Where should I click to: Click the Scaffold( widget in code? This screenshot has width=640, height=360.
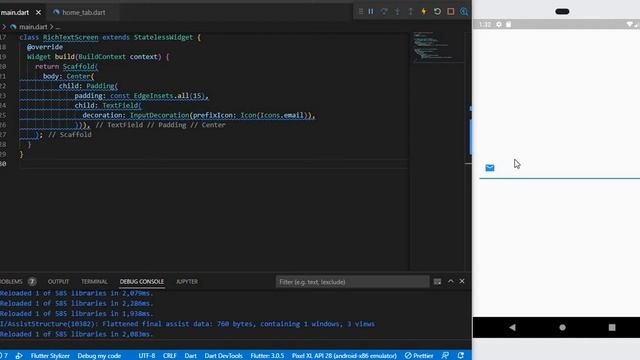pyautogui.click(x=80, y=67)
